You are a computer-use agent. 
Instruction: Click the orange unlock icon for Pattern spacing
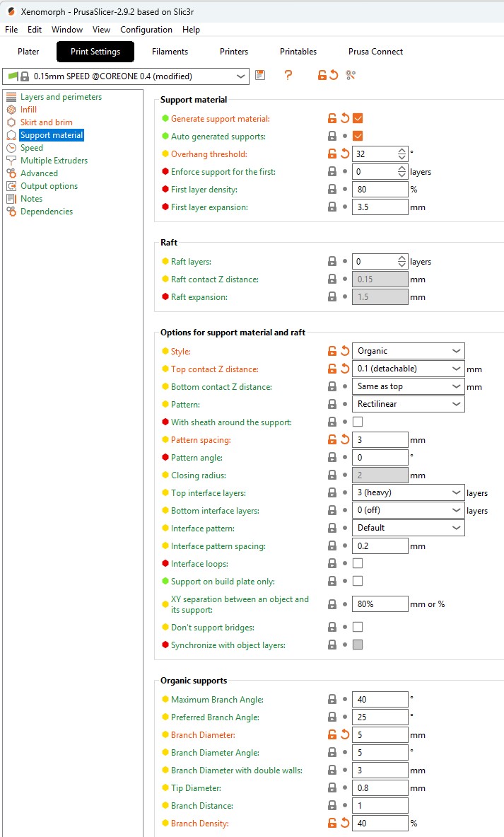(x=332, y=439)
